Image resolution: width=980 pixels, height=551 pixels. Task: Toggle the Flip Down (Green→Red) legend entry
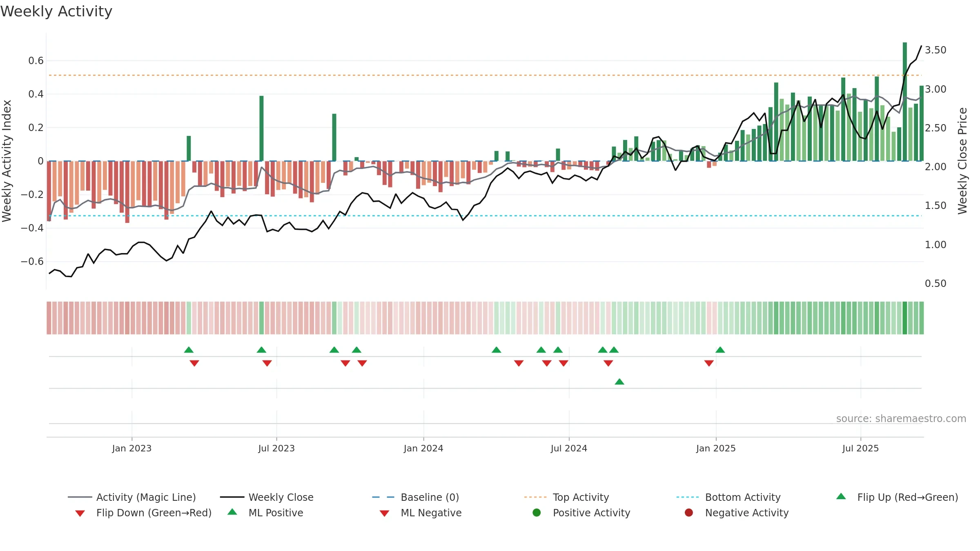coord(143,513)
